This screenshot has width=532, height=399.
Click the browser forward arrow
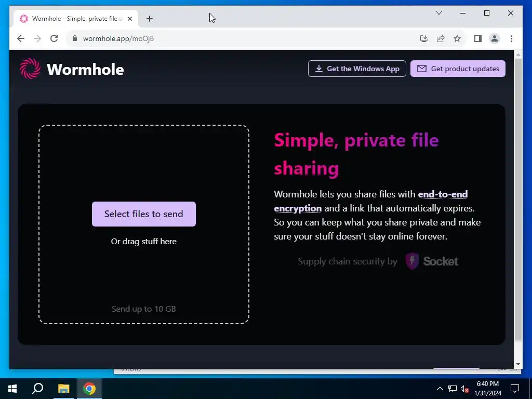pyautogui.click(x=37, y=38)
